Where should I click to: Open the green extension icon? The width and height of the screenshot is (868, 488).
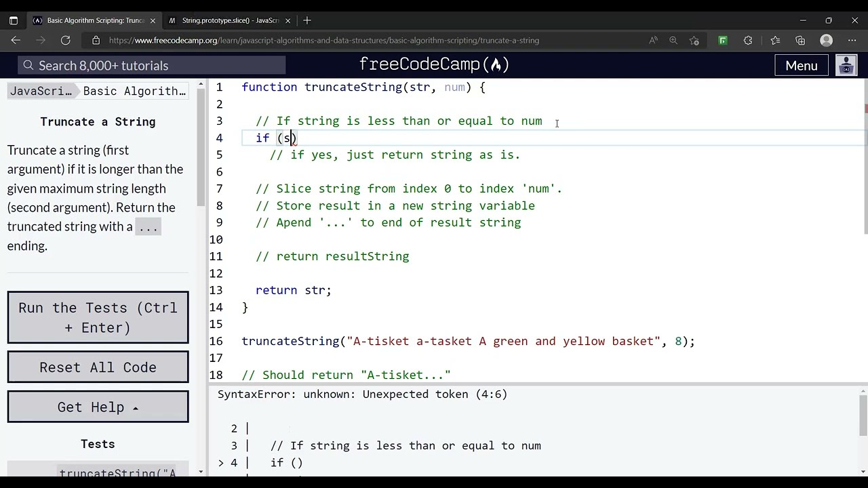click(x=723, y=41)
